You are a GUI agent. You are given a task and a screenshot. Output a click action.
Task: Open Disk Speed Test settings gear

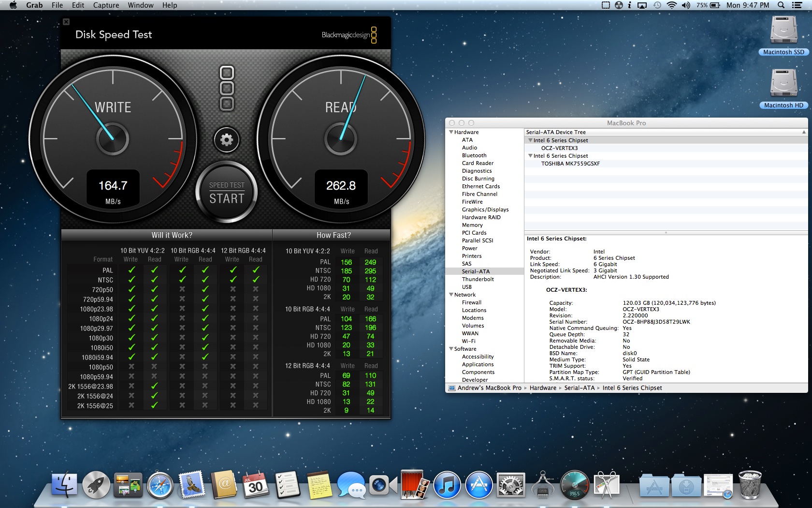point(227,140)
